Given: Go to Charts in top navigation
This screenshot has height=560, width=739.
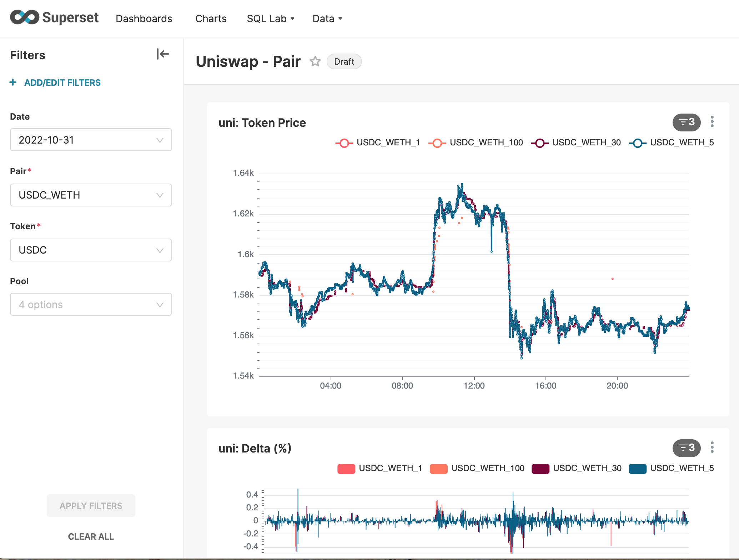Looking at the screenshot, I should click(x=211, y=19).
